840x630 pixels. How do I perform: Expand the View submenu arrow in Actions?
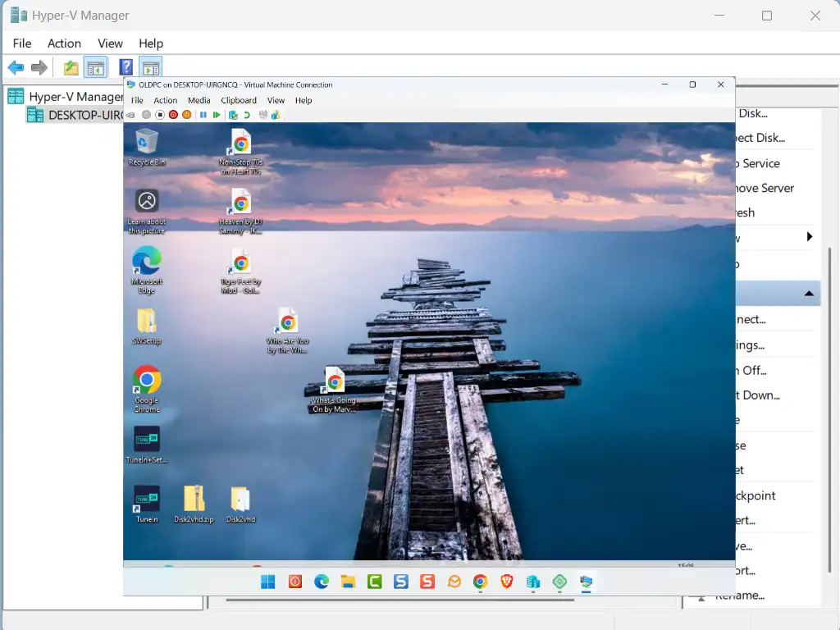click(x=809, y=237)
